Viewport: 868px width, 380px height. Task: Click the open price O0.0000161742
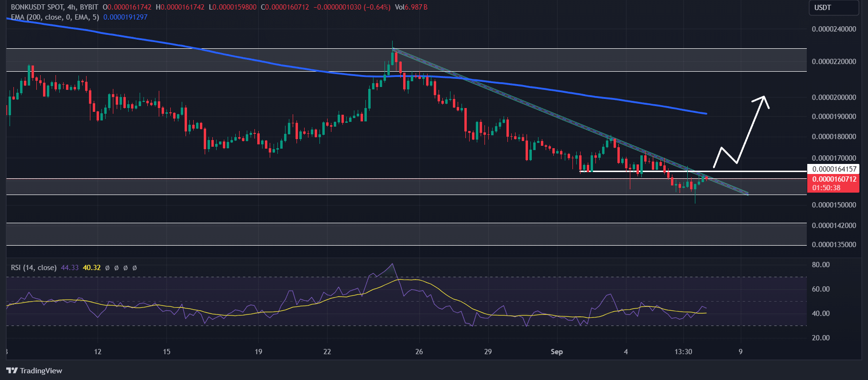pyautogui.click(x=127, y=7)
